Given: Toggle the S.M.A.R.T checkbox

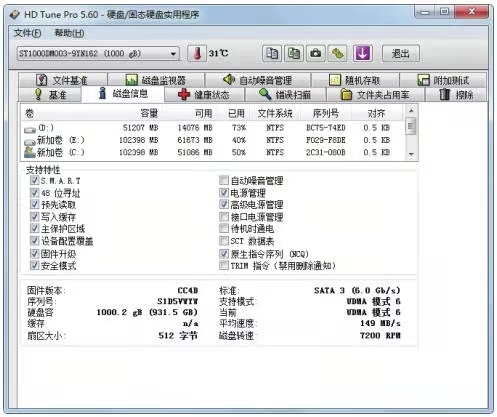Looking at the screenshot, I should (x=34, y=180).
